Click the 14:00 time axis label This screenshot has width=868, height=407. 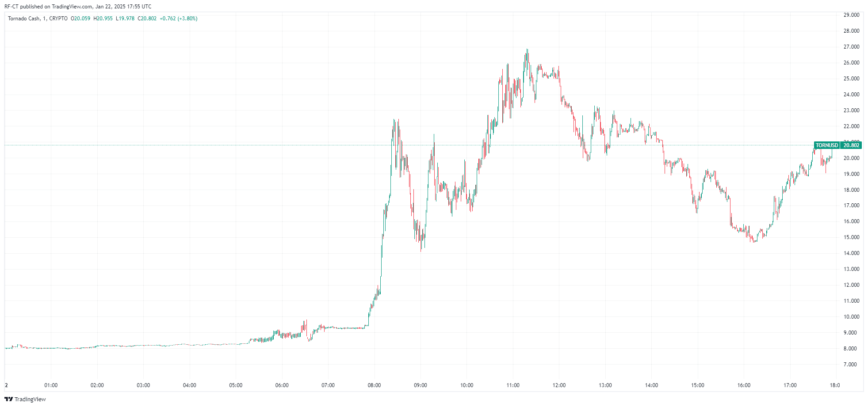[652, 385]
